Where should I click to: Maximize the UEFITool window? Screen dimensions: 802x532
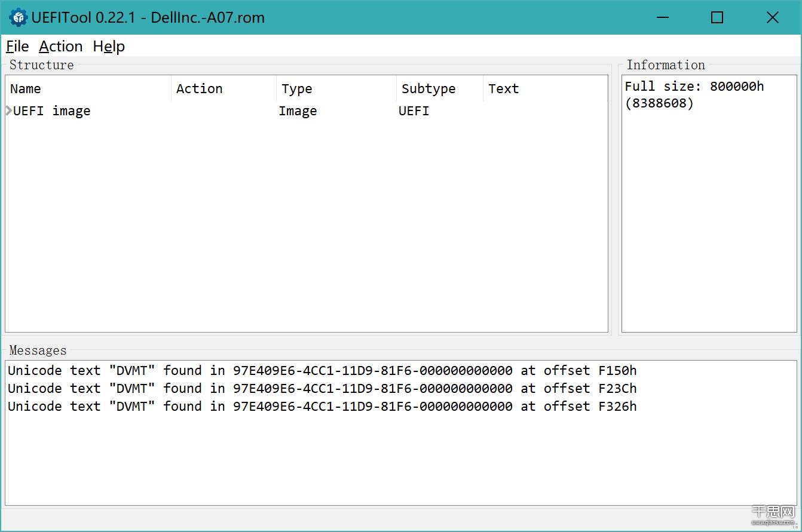717,17
